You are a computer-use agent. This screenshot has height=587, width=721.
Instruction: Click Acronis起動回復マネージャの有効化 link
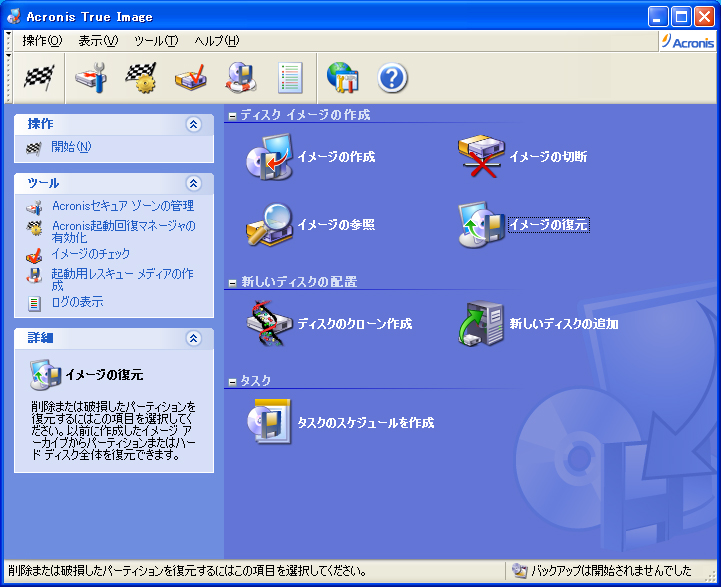click(123, 232)
